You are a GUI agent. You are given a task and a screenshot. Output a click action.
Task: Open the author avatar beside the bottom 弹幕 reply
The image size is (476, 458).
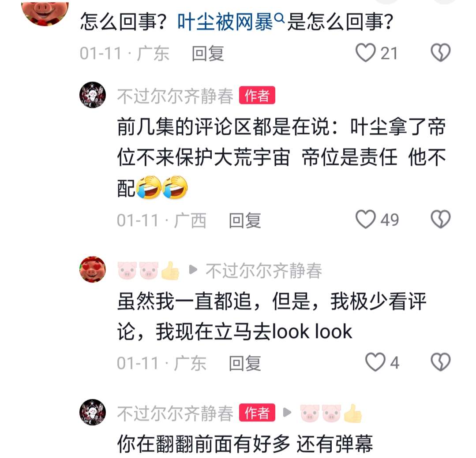coord(93,412)
